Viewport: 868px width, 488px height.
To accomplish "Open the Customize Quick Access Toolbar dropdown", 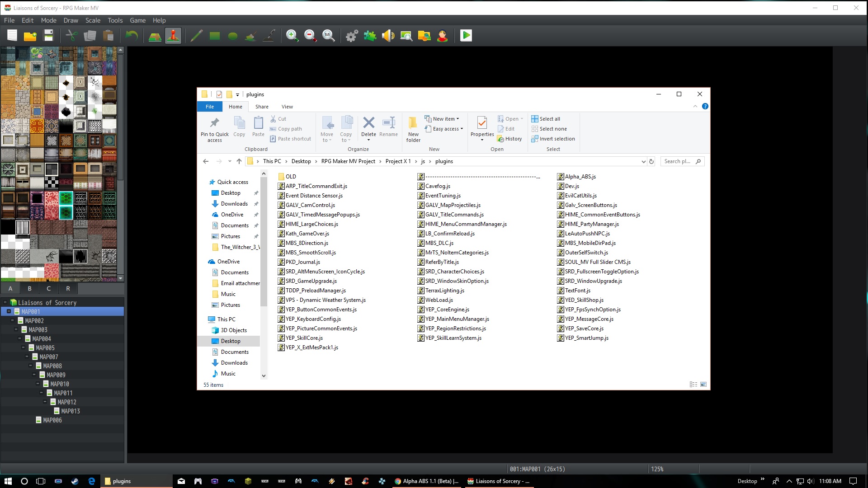I will click(237, 94).
